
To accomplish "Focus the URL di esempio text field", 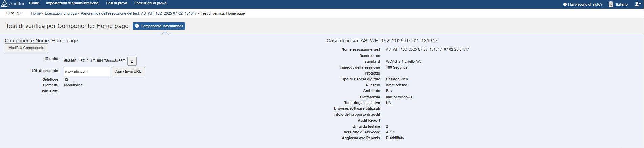I will [87, 71].
